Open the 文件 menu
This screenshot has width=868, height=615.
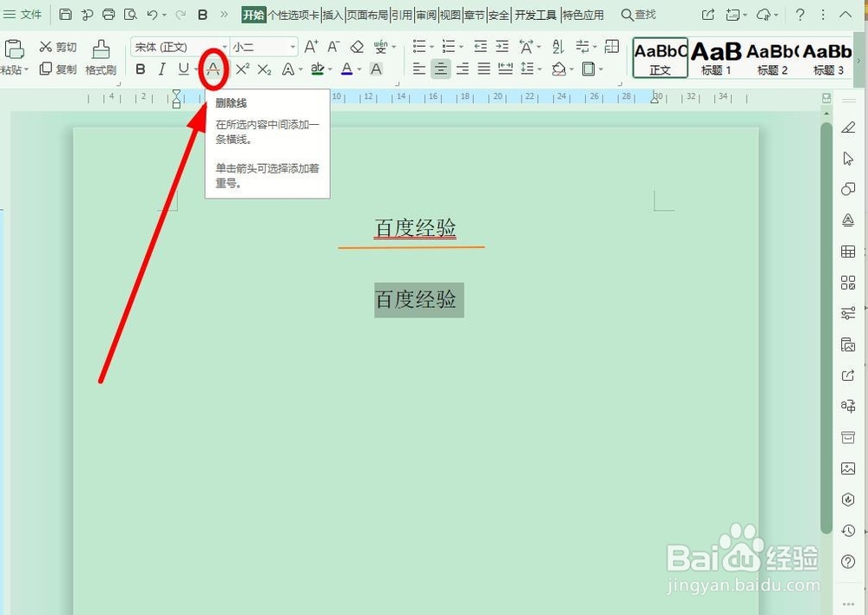coord(23,15)
